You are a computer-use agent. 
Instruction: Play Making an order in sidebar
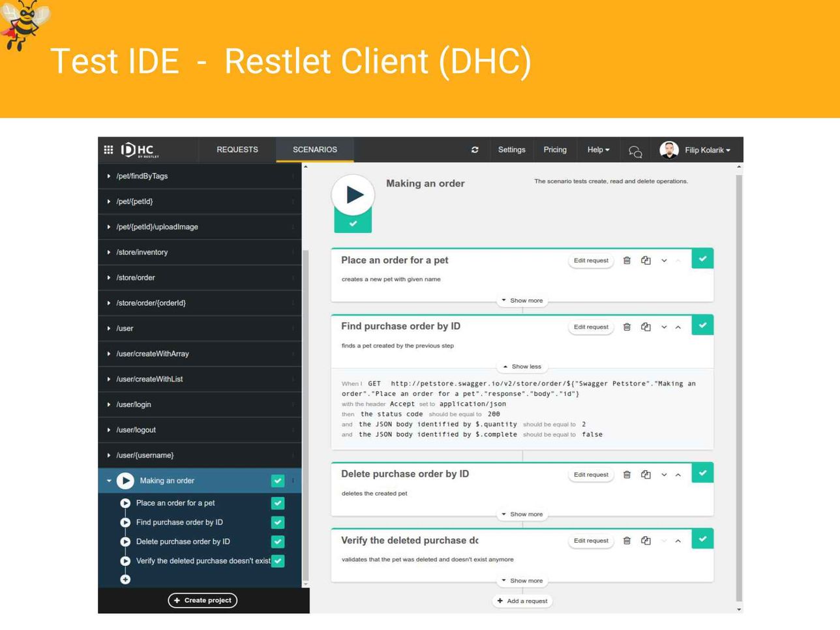point(125,481)
